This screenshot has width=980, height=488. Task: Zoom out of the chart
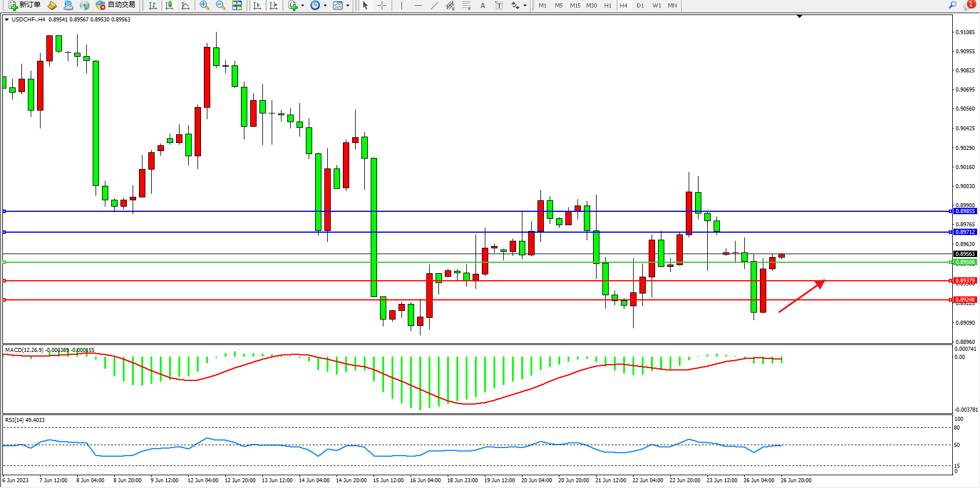pyautogui.click(x=221, y=6)
